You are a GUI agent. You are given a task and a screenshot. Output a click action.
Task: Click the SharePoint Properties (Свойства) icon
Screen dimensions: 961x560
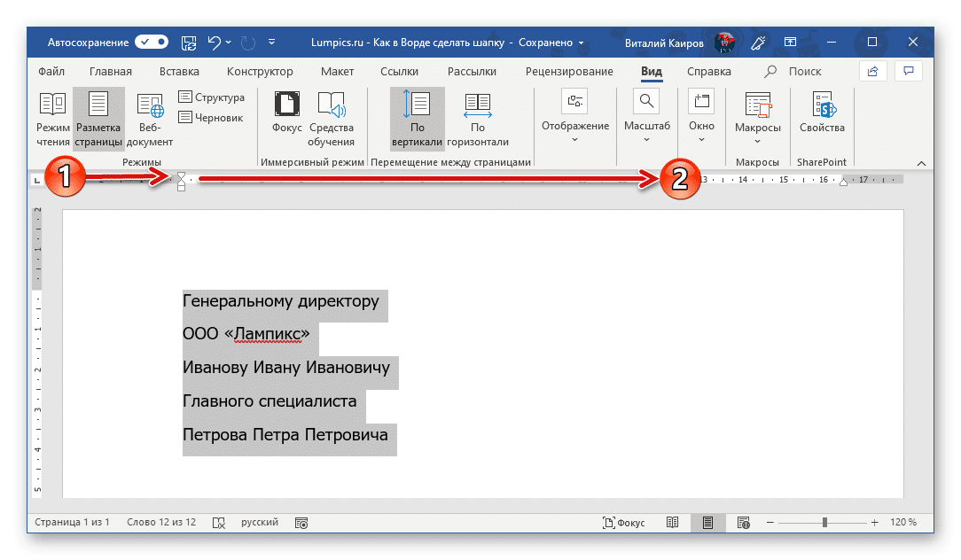821,115
